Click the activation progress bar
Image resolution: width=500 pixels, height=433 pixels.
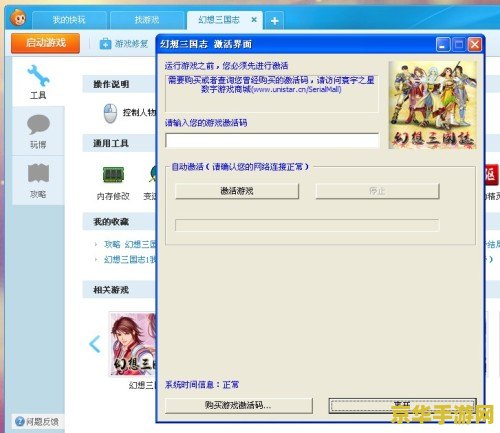(x=307, y=225)
